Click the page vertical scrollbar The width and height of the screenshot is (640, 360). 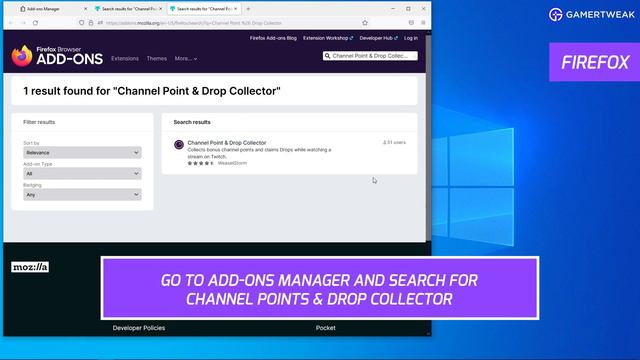tap(428, 139)
